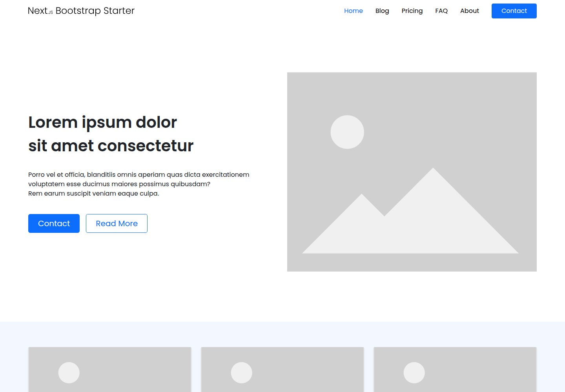Image resolution: width=565 pixels, height=392 pixels.
Task: Click the hero Contact button below the paragraph
Action: (x=54, y=223)
